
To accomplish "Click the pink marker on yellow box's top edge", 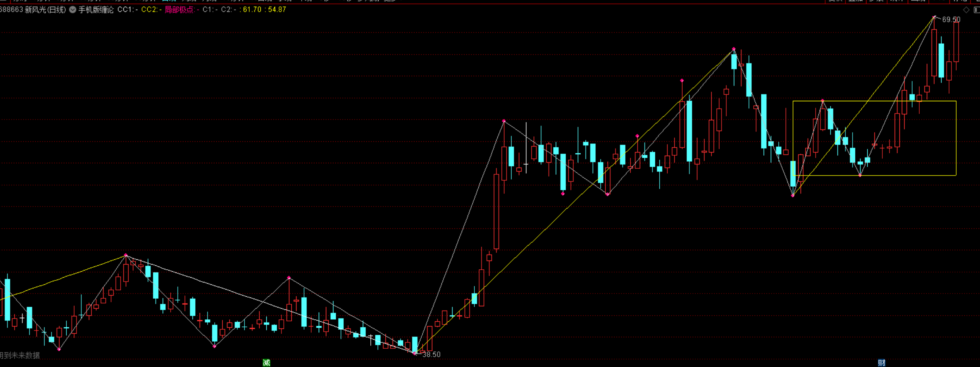I will [822, 101].
